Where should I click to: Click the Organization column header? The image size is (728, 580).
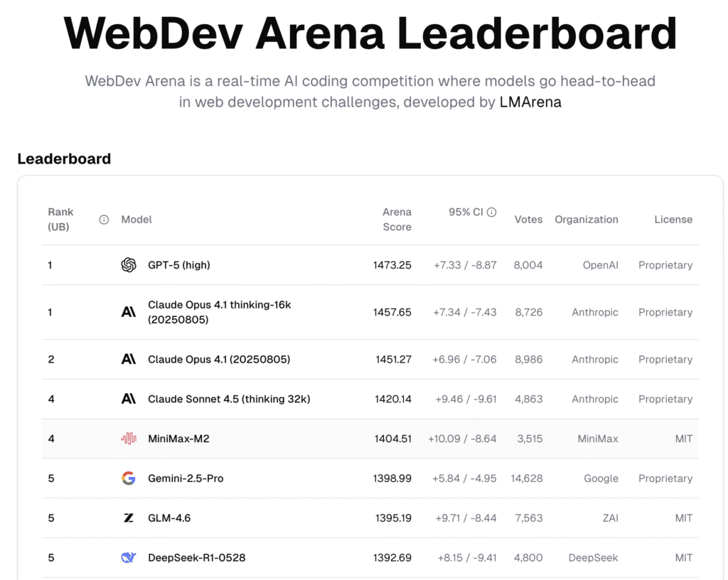click(x=587, y=220)
